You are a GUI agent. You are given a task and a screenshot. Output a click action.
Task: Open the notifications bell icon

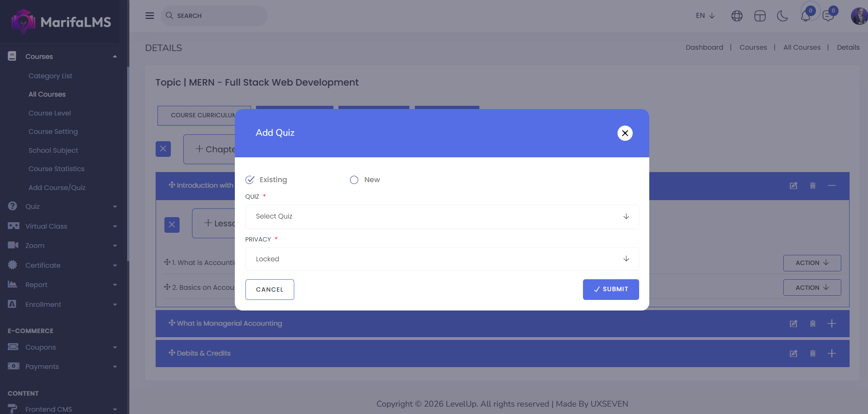click(x=805, y=16)
